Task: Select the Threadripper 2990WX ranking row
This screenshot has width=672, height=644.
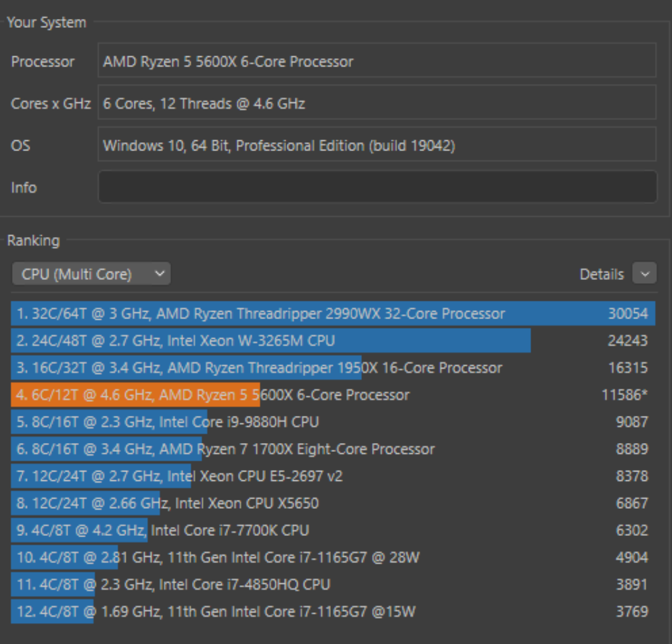Action: [333, 313]
